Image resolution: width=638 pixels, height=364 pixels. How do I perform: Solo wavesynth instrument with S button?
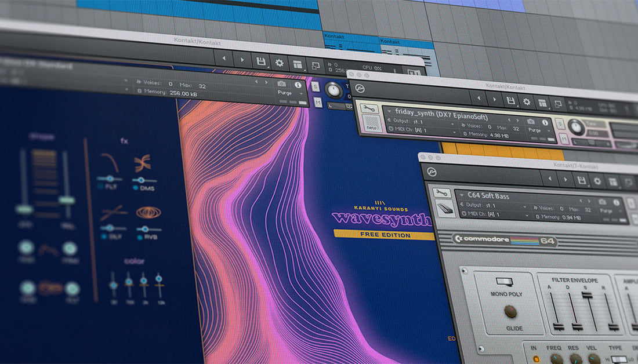pyautogui.click(x=316, y=86)
